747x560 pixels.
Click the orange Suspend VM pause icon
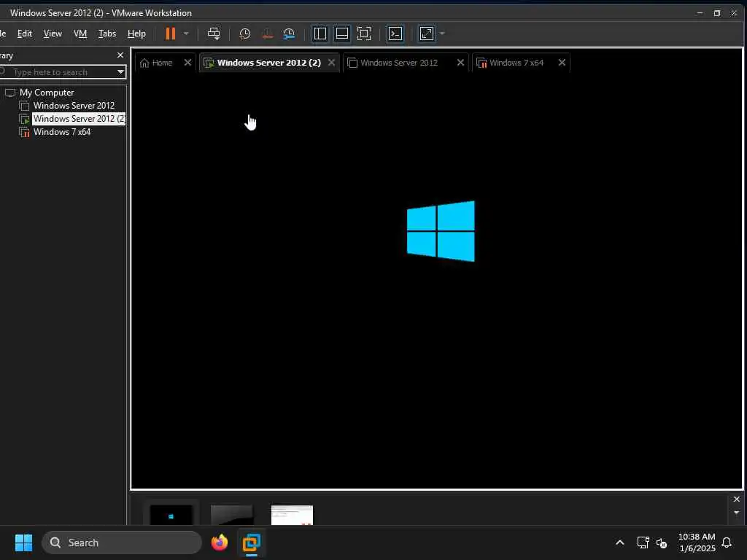[x=170, y=34]
